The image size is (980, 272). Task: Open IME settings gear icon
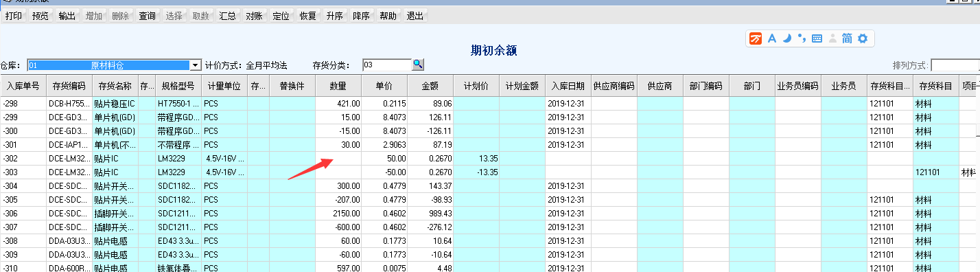point(863,39)
